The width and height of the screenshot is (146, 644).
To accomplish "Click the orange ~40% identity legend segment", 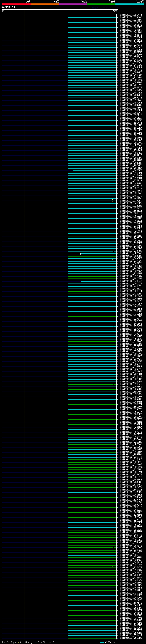I will (45, 4).
